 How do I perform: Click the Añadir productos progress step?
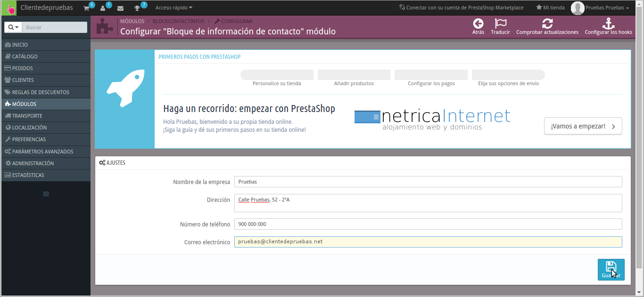coord(354,78)
